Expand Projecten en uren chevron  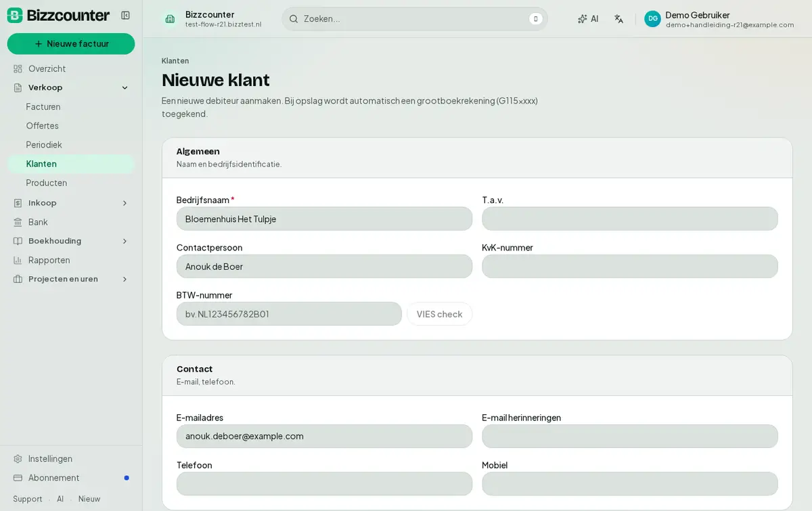tap(125, 279)
